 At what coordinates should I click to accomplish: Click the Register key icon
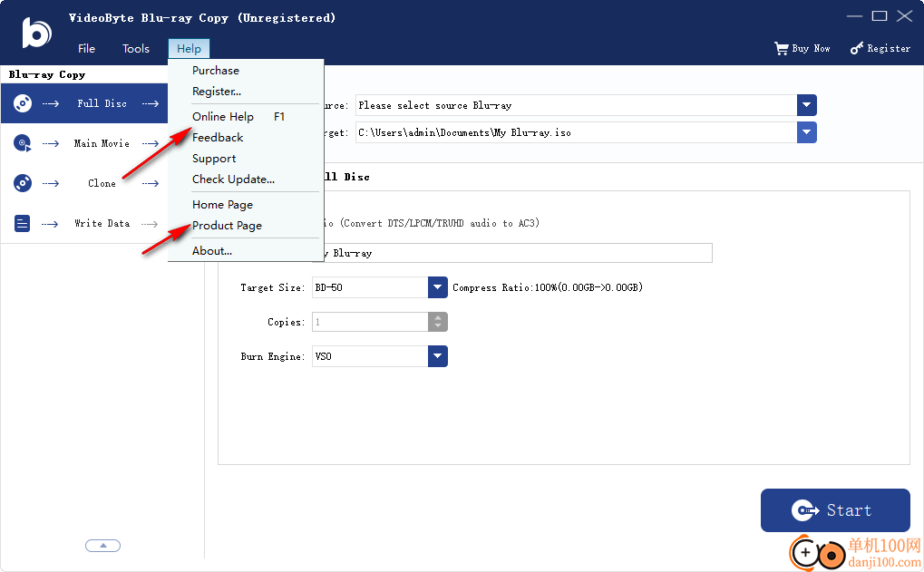pyautogui.click(x=857, y=48)
